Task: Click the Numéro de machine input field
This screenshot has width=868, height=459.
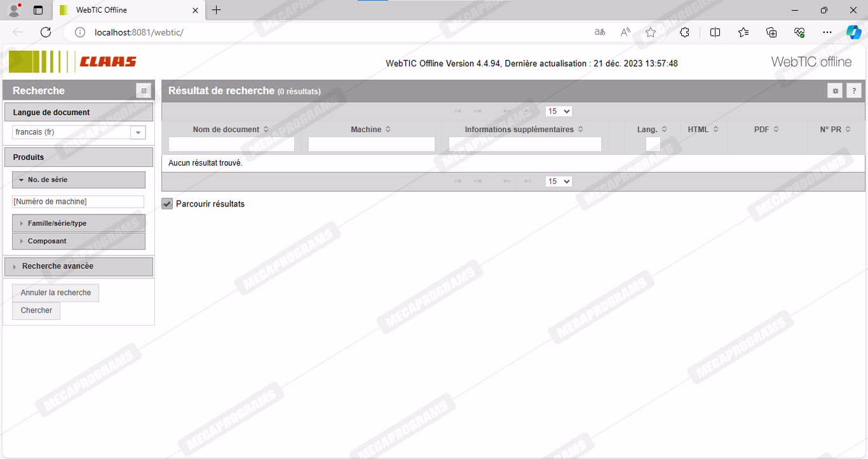Action: point(78,201)
